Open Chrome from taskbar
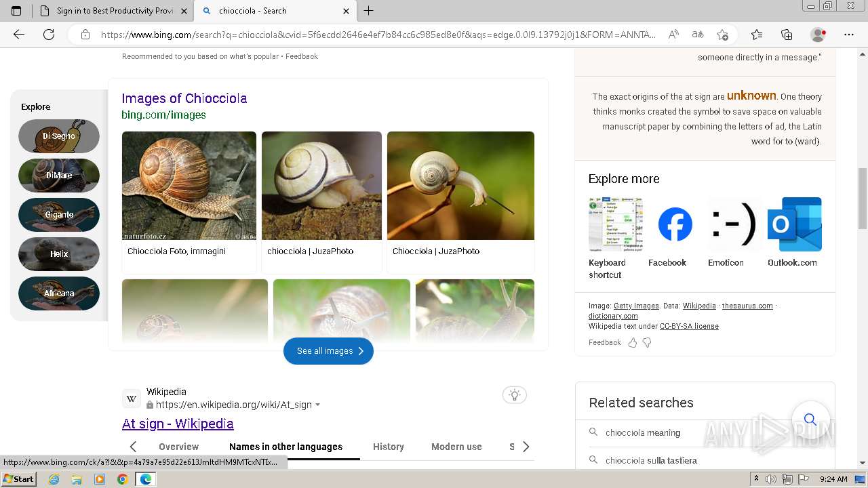This screenshot has height=488, width=868. 122,479
